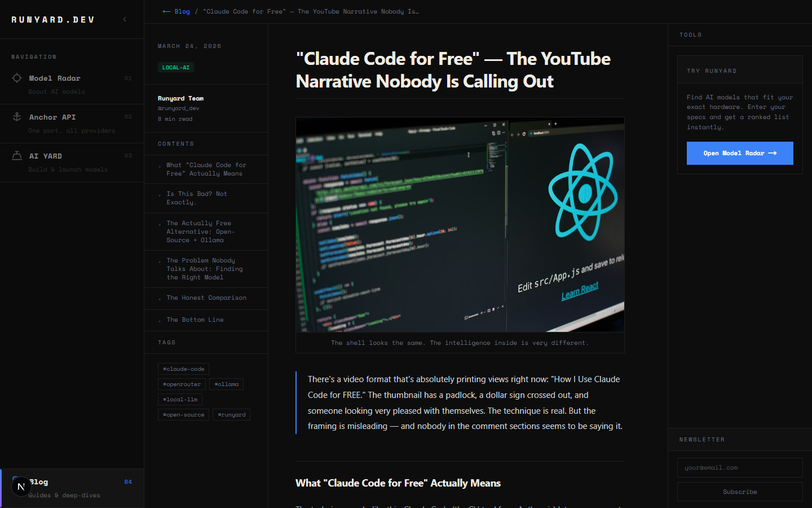Toggle the #ollama tag
Screen dimensions: 812x508
point(226,384)
